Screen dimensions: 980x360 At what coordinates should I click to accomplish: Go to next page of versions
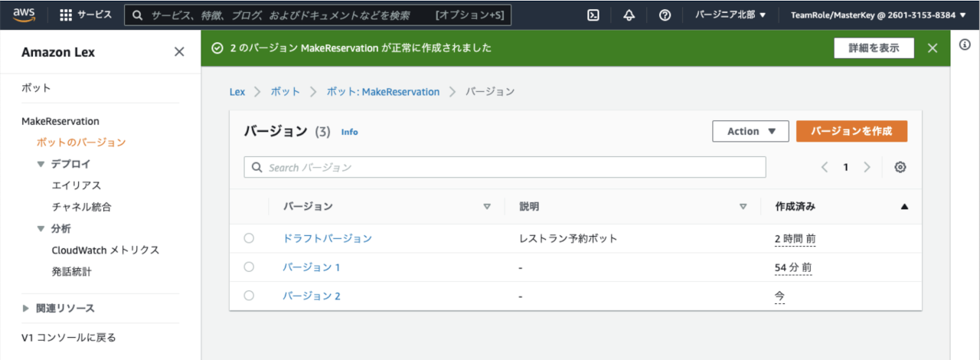coord(867,167)
